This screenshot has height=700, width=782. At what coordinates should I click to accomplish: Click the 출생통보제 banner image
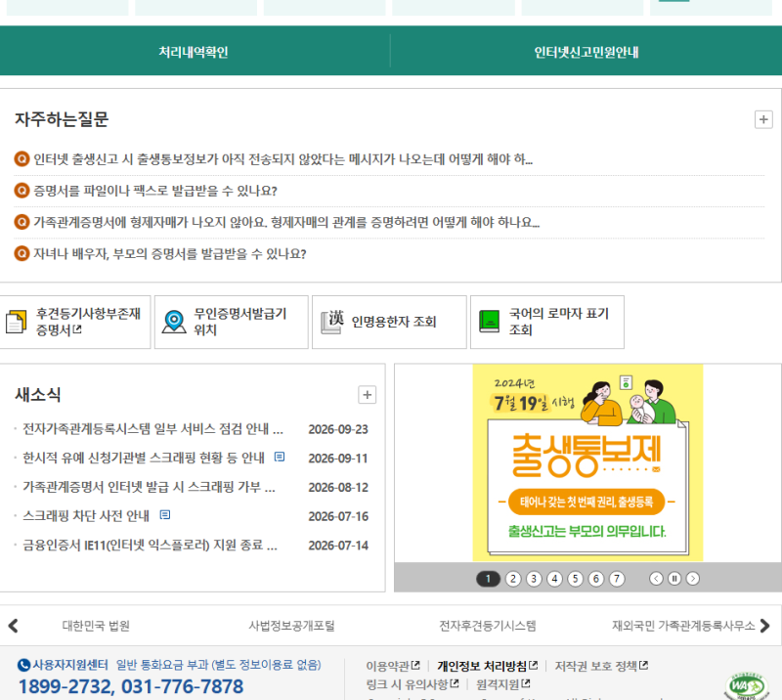(587, 462)
